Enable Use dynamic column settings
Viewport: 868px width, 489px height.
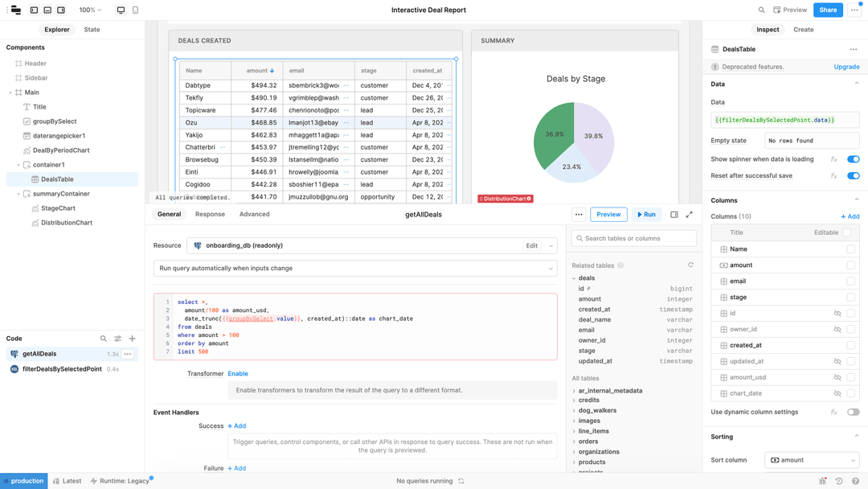(854, 411)
